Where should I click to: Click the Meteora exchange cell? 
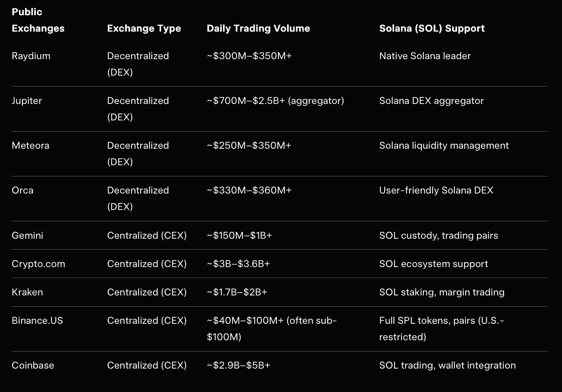[x=30, y=145]
